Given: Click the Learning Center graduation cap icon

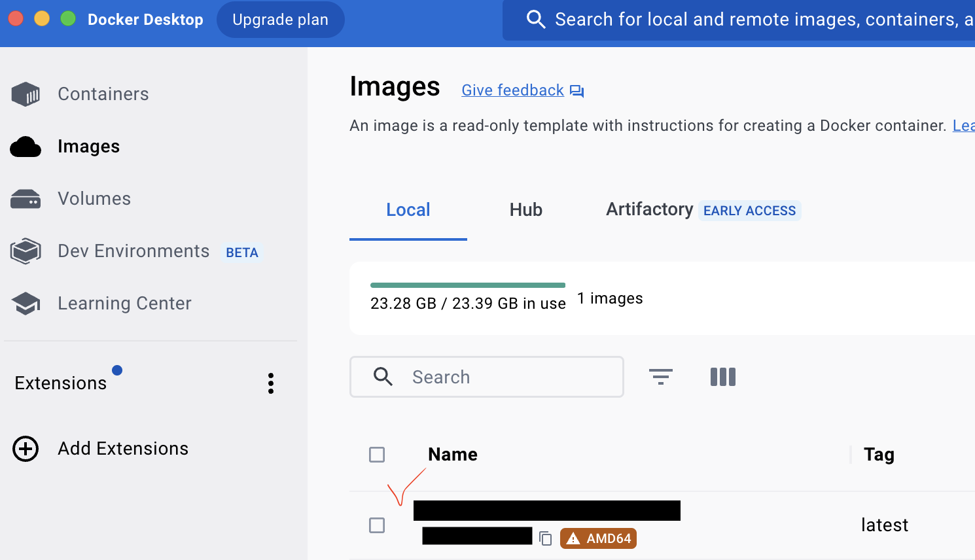Looking at the screenshot, I should (x=26, y=304).
